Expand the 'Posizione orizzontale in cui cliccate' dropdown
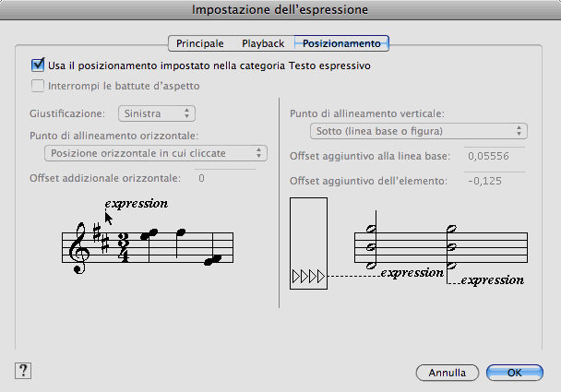 coord(156,152)
